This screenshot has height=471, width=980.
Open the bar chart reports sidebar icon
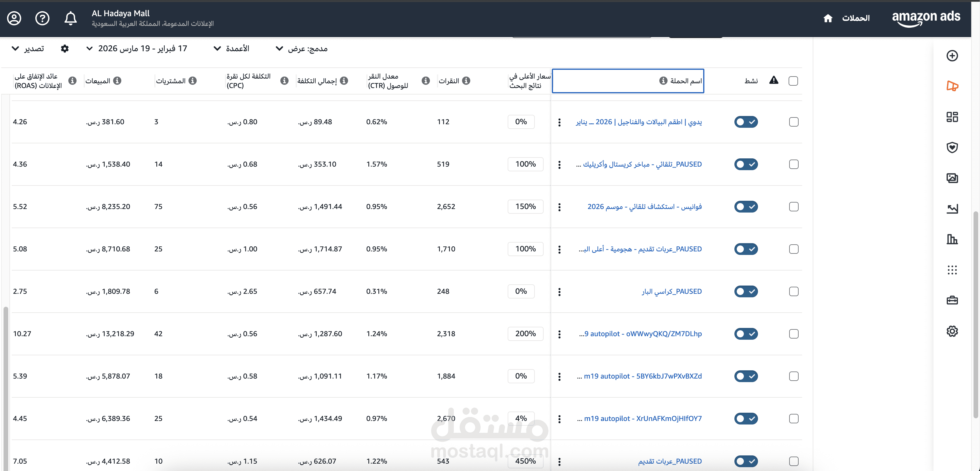point(952,239)
